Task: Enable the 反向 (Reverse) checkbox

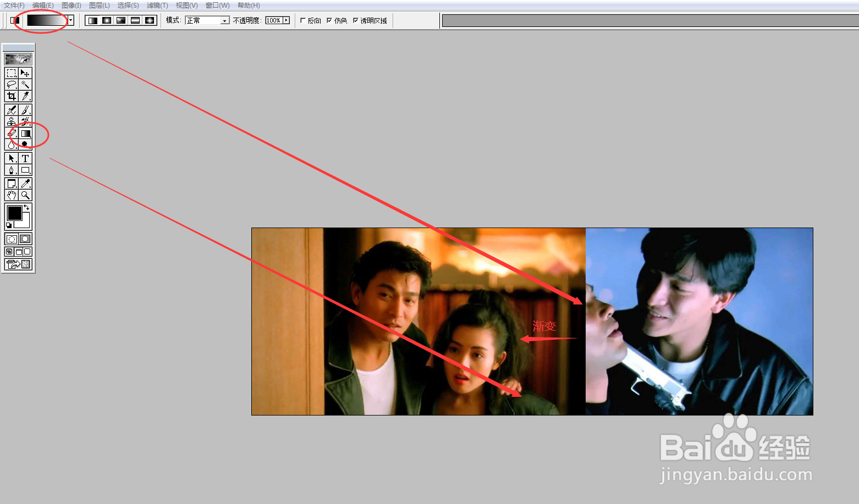Action: pos(303,20)
